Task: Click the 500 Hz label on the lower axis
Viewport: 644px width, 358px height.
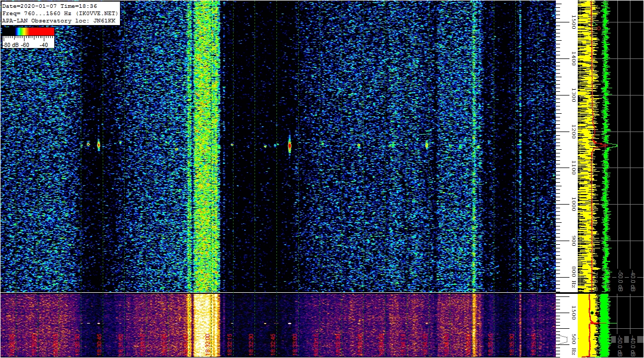Action: (573, 344)
